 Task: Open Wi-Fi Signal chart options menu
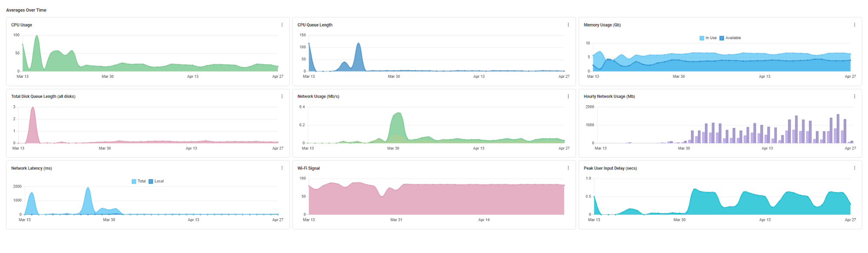pos(568,168)
